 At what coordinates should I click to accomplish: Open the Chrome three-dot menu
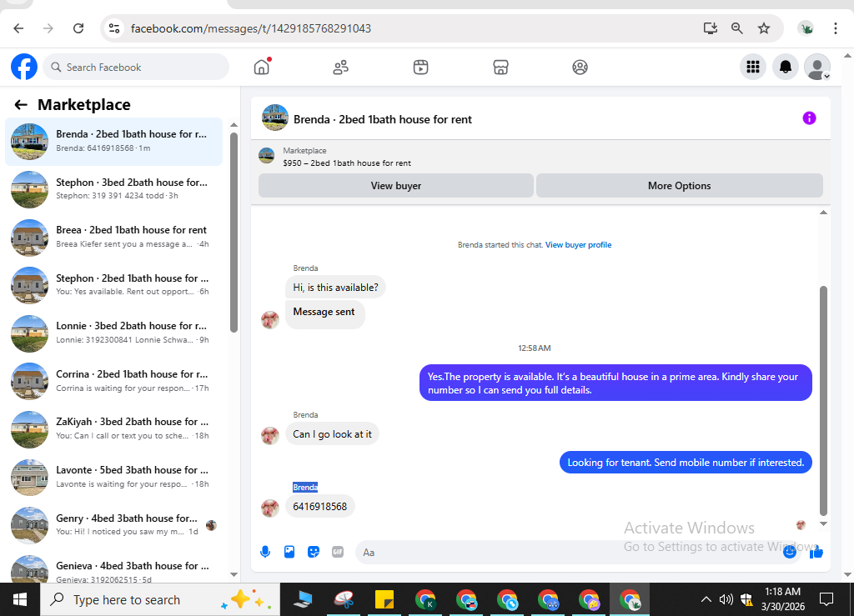[x=836, y=28]
